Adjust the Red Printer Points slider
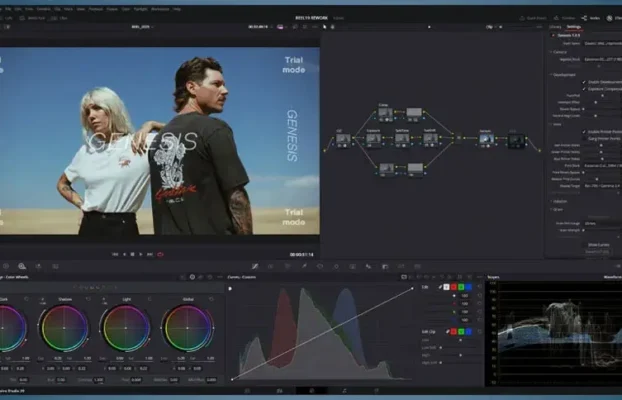Image resolution: width=622 pixels, height=400 pixels. click(x=601, y=145)
